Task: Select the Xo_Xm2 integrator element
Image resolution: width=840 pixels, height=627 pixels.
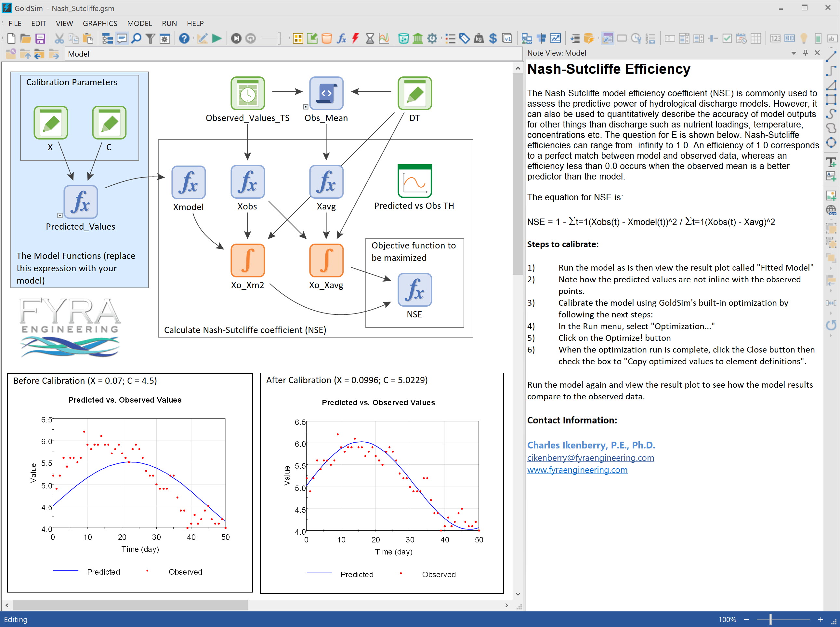Action: point(247,260)
